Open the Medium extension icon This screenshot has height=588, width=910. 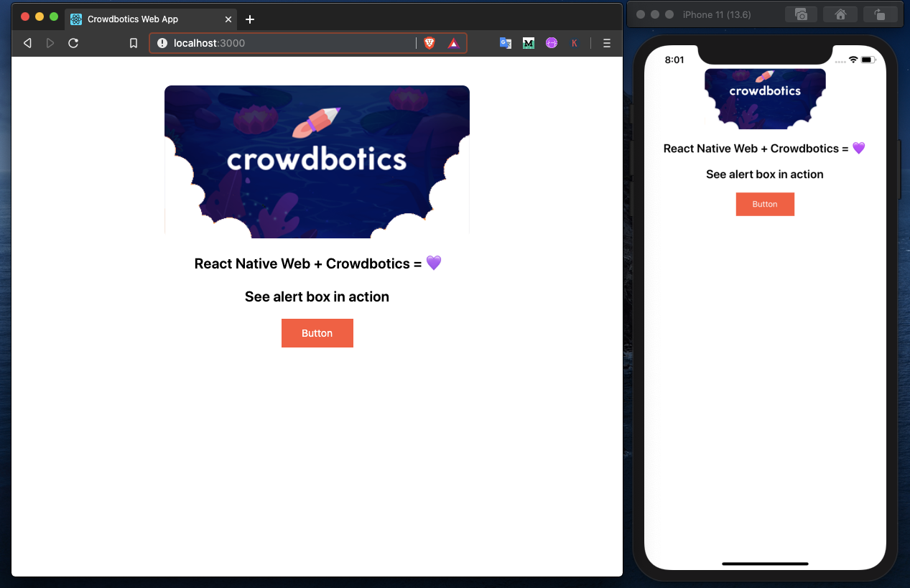(529, 42)
